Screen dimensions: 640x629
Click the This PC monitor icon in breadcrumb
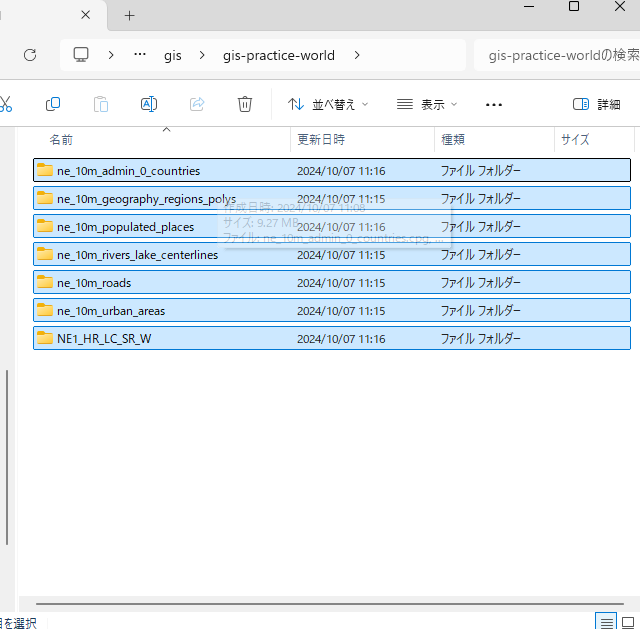(81, 55)
